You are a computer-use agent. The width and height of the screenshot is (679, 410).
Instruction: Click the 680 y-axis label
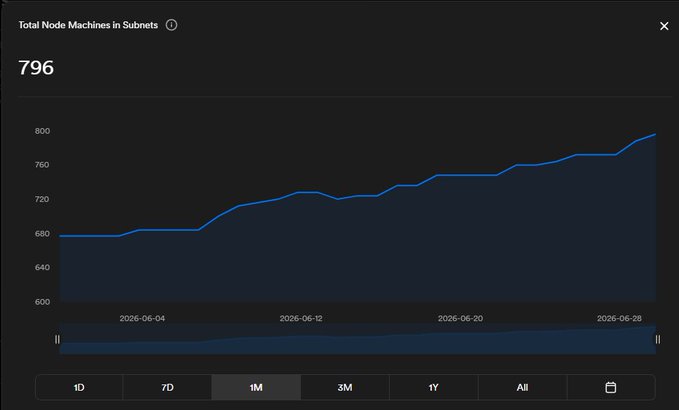tap(42, 233)
